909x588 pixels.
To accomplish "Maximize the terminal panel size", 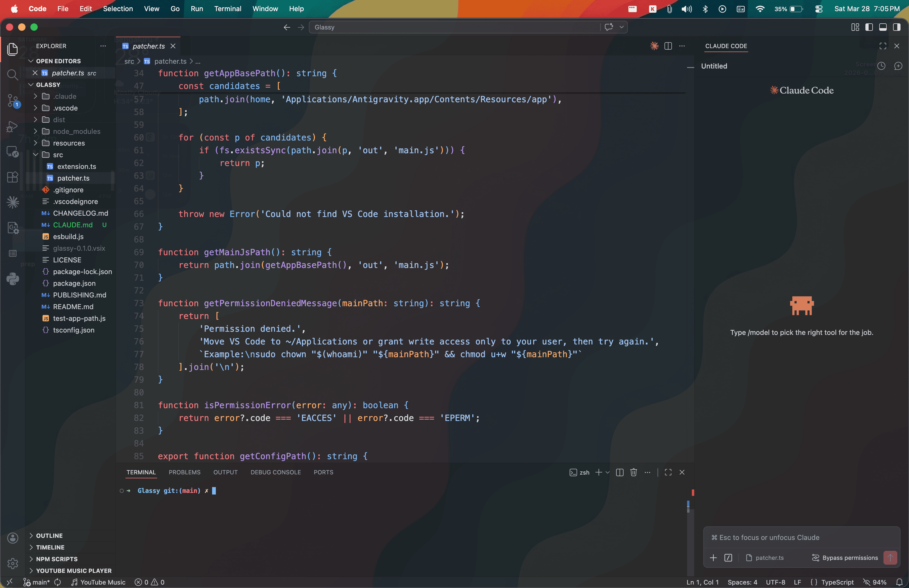I will pos(668,472).
